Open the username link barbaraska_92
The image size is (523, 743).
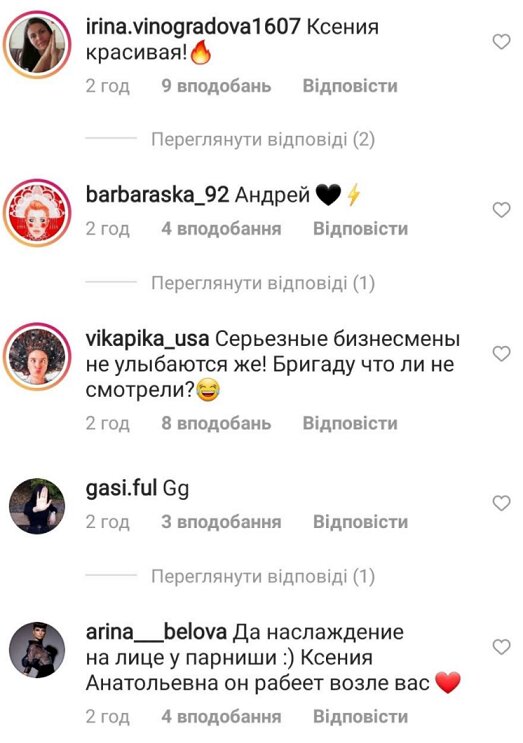pos(157,195)
